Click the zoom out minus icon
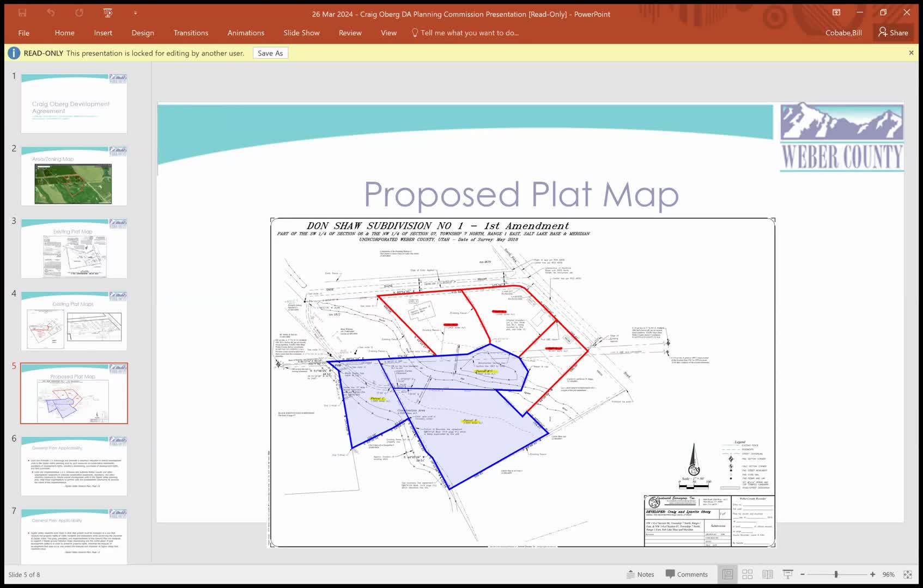 click(803, 574)
